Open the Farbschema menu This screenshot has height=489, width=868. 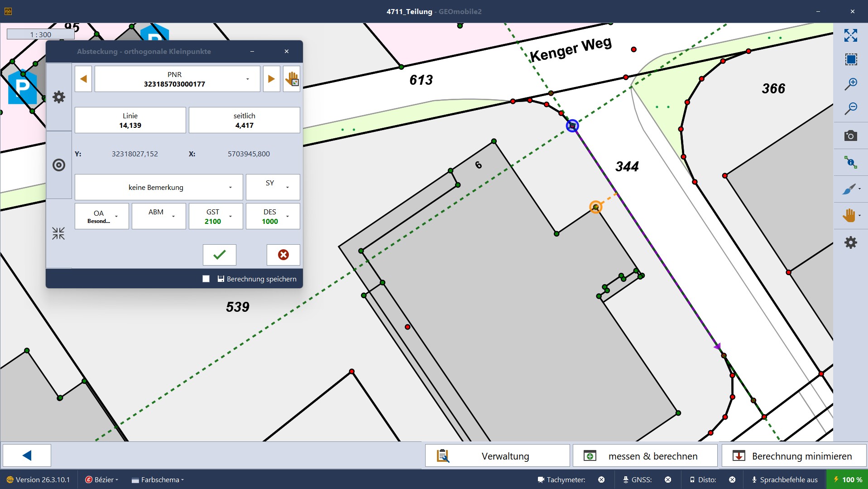pos(158,479)
